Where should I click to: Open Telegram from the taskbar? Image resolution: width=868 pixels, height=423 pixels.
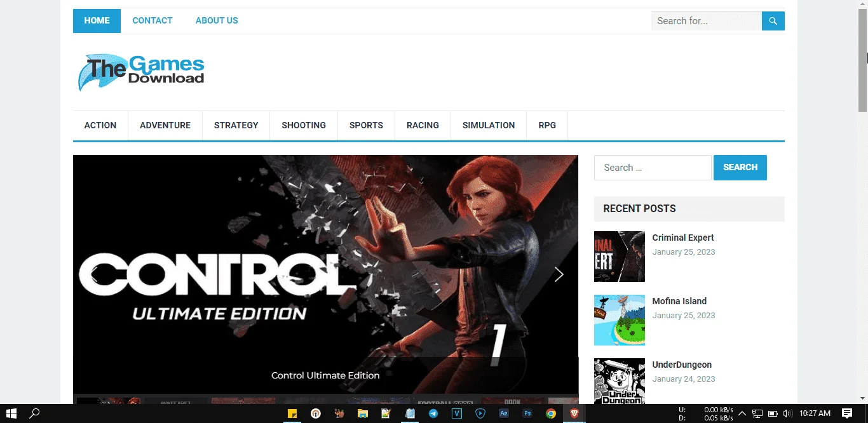point(433,413)
